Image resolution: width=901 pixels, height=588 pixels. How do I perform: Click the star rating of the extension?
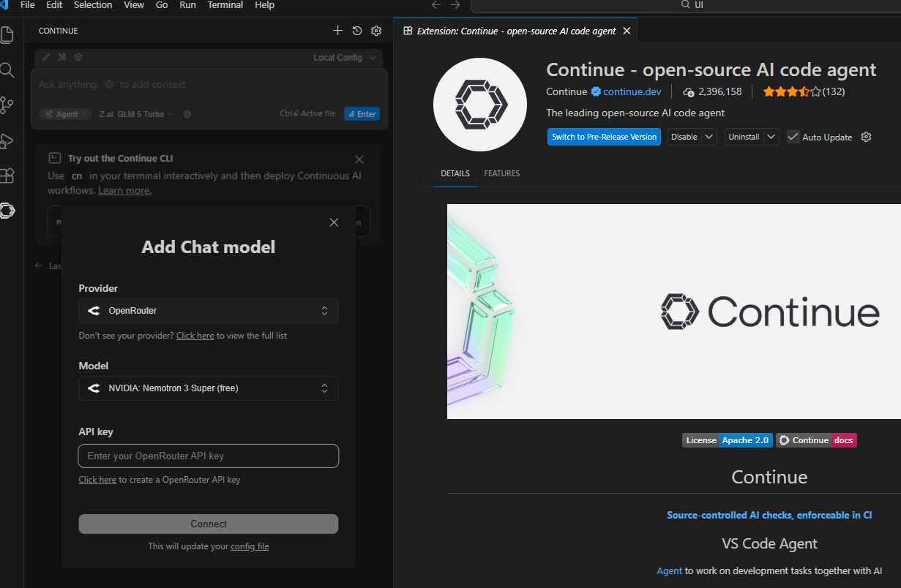(x=792, y=92)
